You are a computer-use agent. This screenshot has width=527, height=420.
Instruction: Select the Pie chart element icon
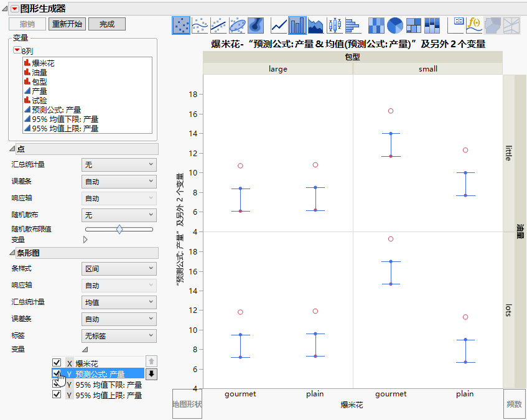395,25
